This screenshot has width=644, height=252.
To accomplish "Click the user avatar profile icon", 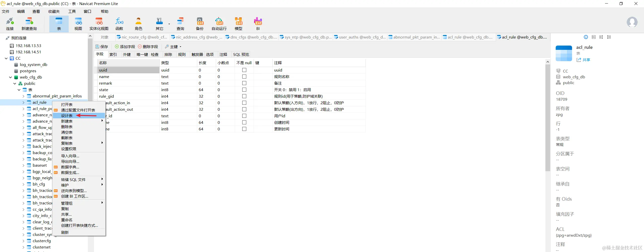I will (632, 22).
